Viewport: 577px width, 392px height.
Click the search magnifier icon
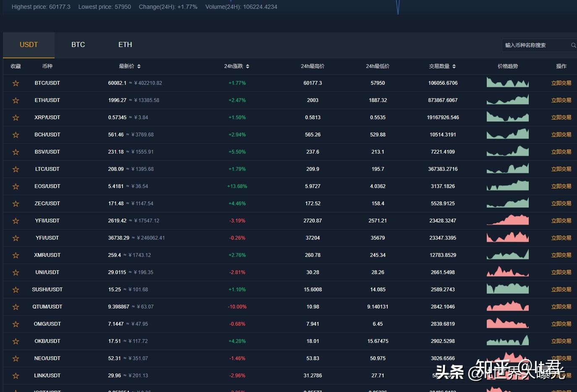point(573,45)
